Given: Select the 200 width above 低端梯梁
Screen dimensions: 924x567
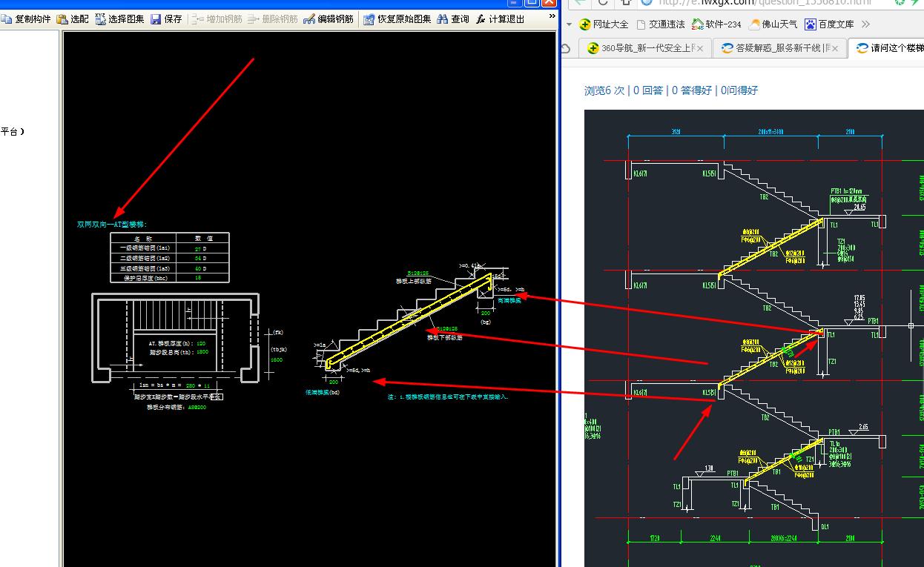Looking at the screenshot, I should 333,382.
